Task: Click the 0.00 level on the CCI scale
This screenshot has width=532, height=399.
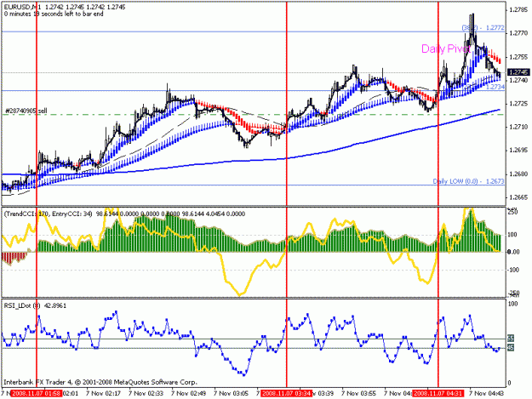Action: click(x=513, y=252)
